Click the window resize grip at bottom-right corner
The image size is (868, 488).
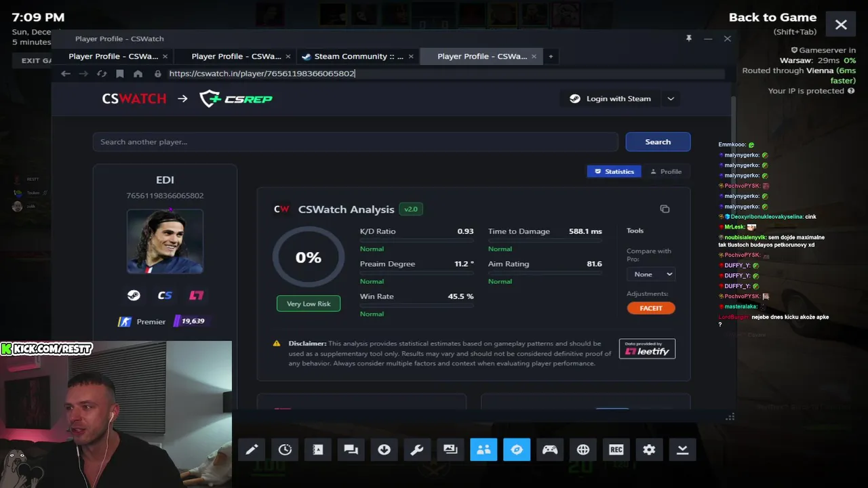[x=730, y=417]
